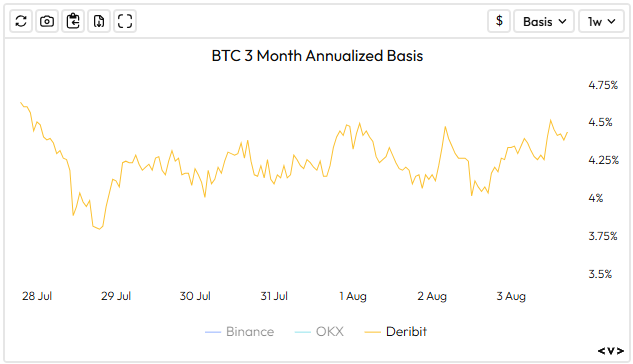
Task: Click the chart title BTC 3 Month Annualized Basis
Action: (317, 56)
